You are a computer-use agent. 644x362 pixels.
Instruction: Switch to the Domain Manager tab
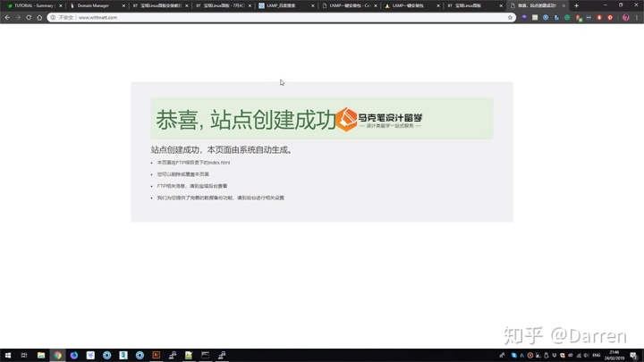coord(95,5)
